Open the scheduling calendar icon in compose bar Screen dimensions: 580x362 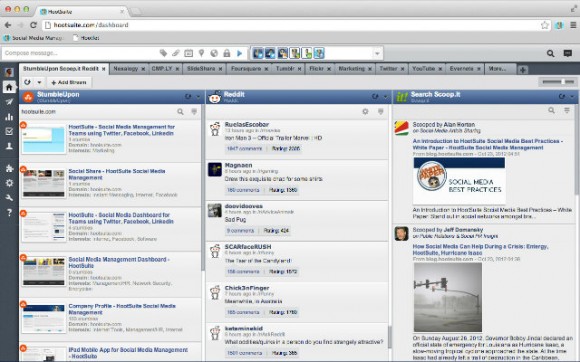coord(188,53)
